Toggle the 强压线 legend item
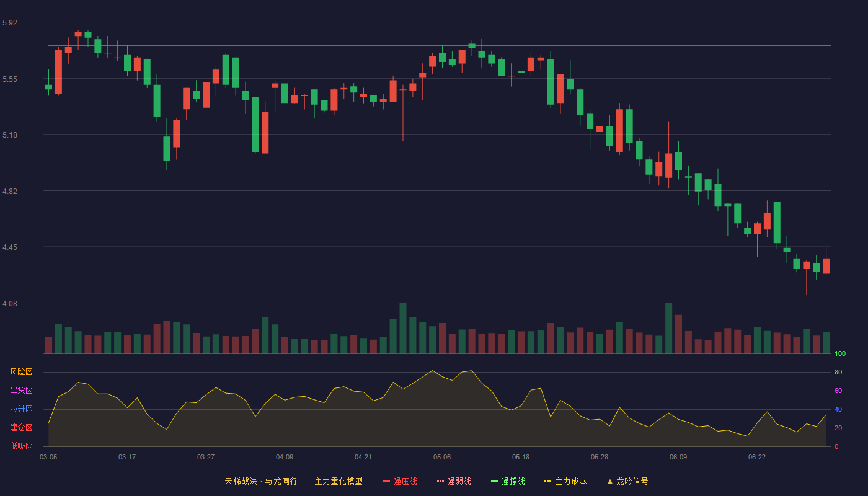 (x=400, y=481)
